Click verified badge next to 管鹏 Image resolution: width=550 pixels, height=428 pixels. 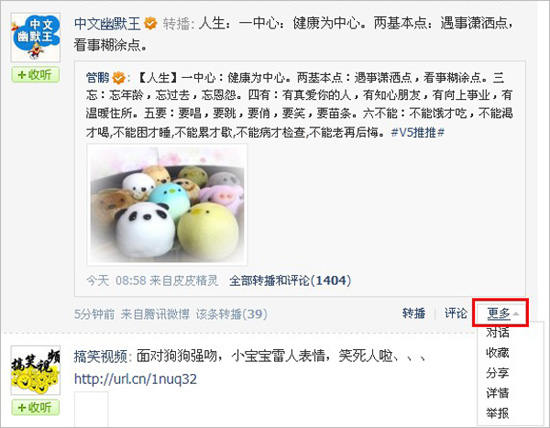[119, 78]
